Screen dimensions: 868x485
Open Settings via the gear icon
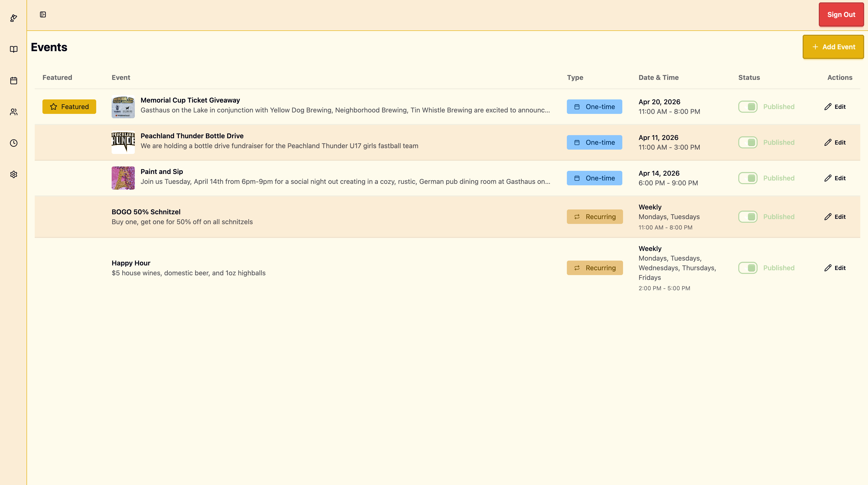click(14, 174)
